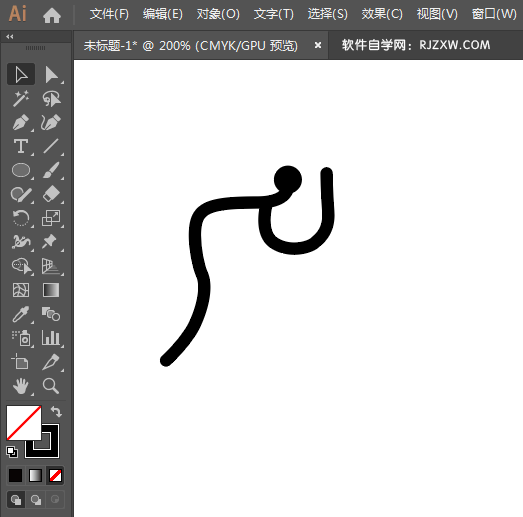This screenshot has width=523, height=517.
Task: Enable Draw Normal mode
Action: tap(16, 500)
